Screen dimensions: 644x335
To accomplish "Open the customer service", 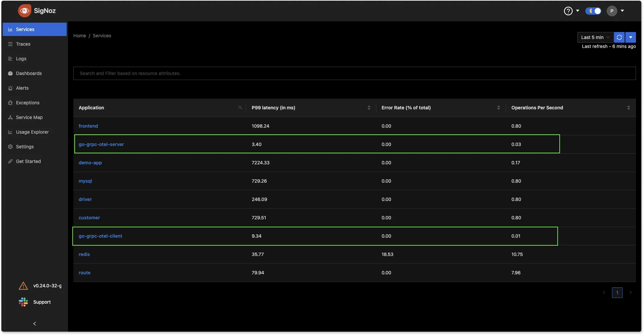I will [x=89, y=218].
